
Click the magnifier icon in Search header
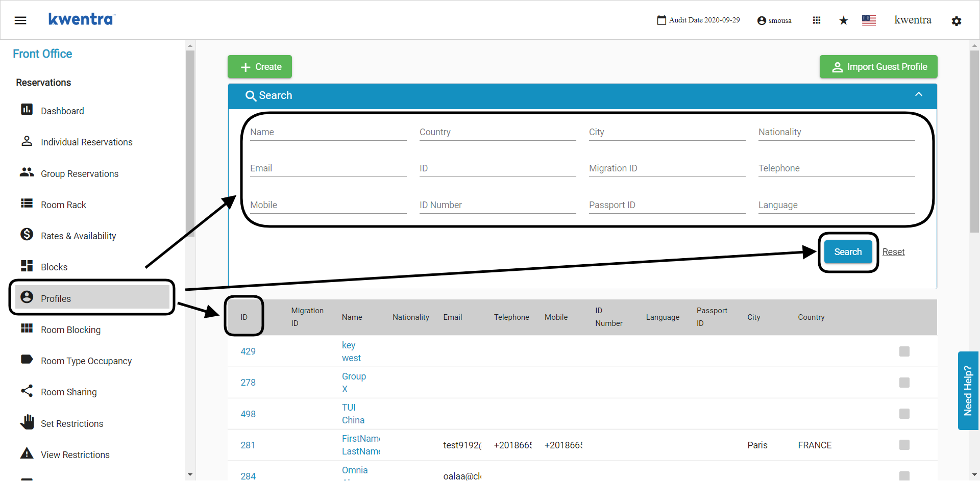(x=251, y=96)
